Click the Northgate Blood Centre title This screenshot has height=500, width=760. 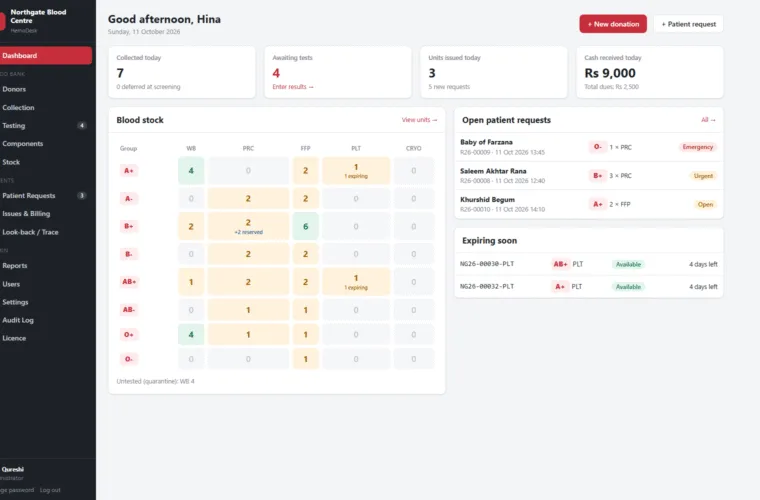click(38, 16)
